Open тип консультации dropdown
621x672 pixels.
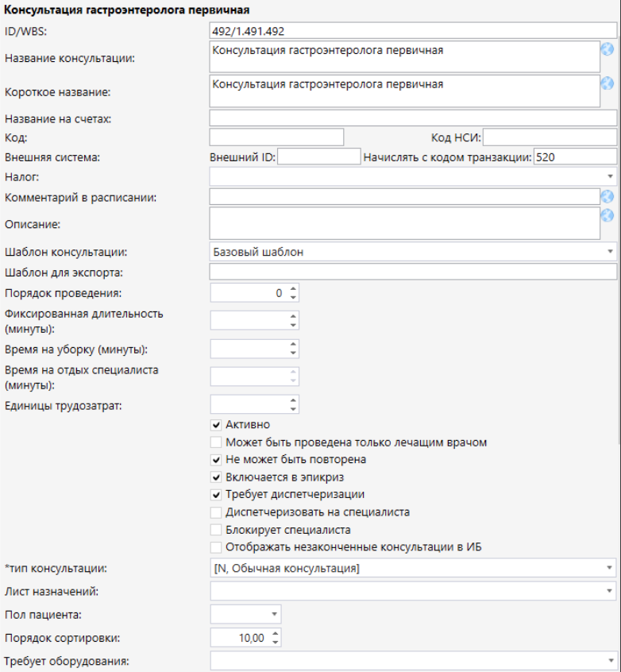tap(610, 568)
